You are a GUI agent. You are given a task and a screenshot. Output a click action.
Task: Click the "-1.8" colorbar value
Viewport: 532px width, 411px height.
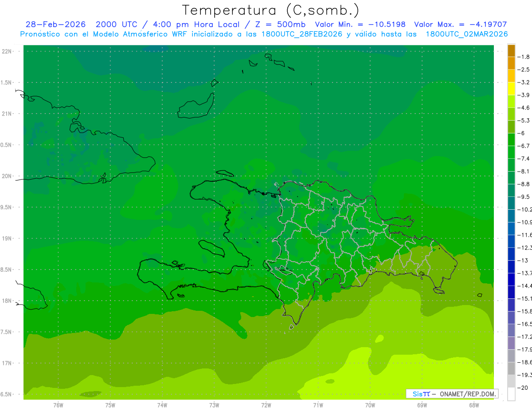click(524, 57)
